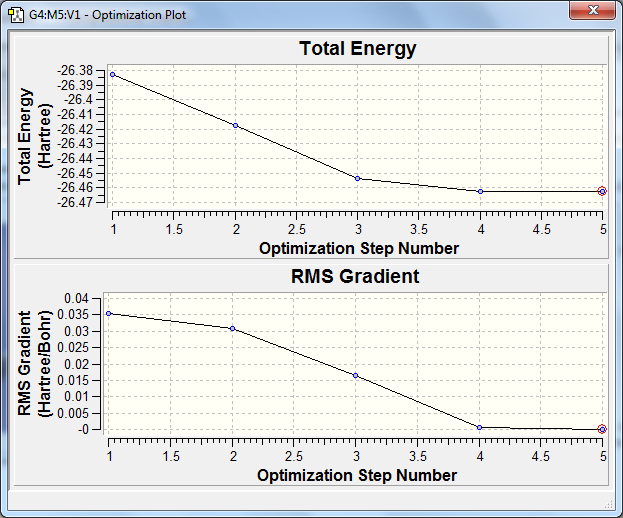623x518 pixels.
Task: Click the 0.015 gradient axis value
Action: click(x=73, y=381)
